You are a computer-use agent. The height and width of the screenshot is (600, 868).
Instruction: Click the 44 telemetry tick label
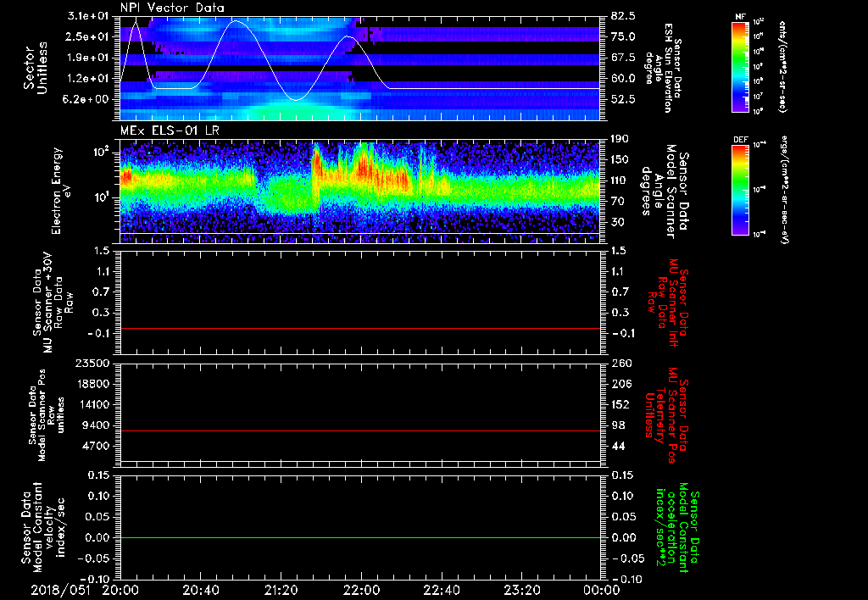click(x=618, y=446)
